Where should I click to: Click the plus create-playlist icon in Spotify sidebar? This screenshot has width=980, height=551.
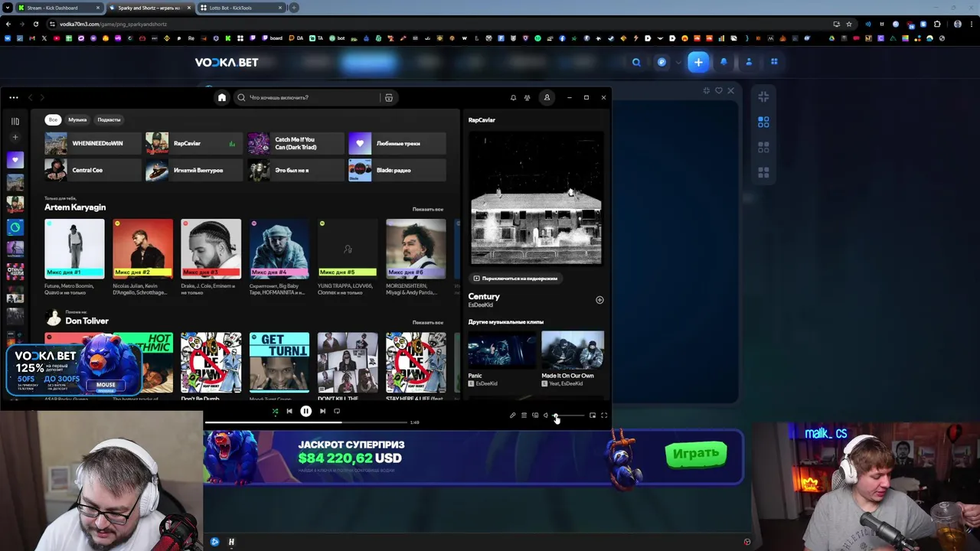coord(15,138)
